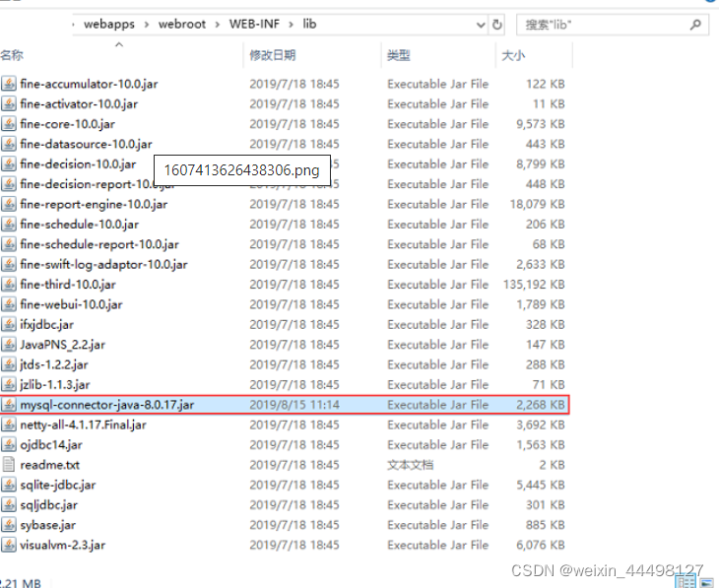Click the jar icon of fine-webui-10.0.jar
The width and height of the screenshot is (719, 588).
8,304
